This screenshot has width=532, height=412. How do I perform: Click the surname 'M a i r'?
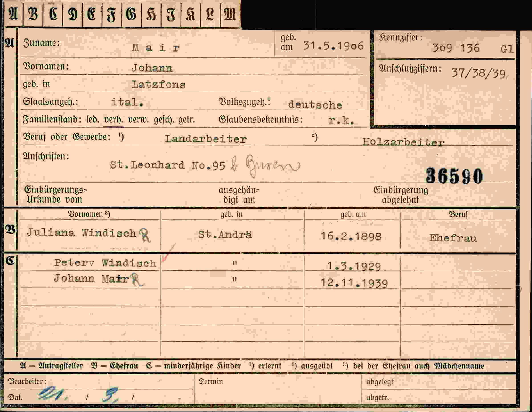click(x=156, y=48)
